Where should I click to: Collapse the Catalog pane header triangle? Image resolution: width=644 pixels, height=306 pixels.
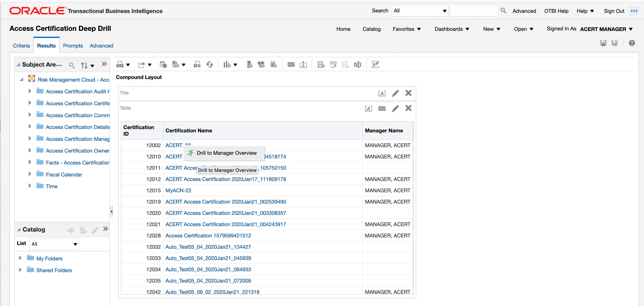pyautogui.click(x=19, y=230)
